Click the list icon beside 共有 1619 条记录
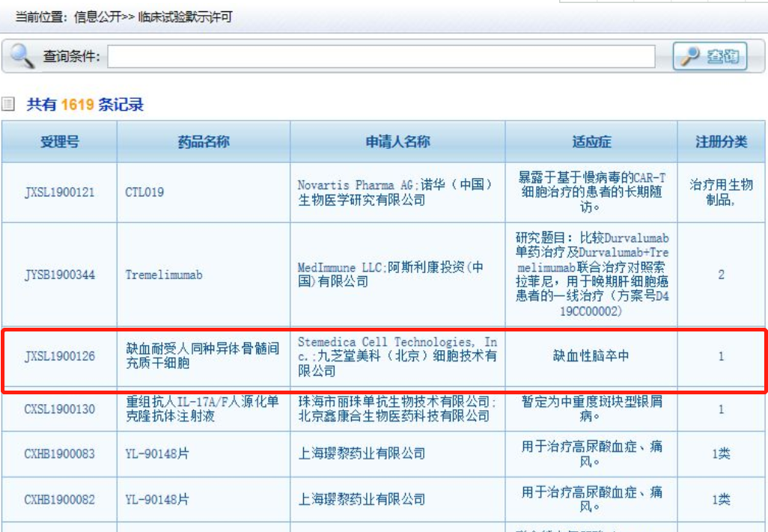 click(x=7, y=104)
